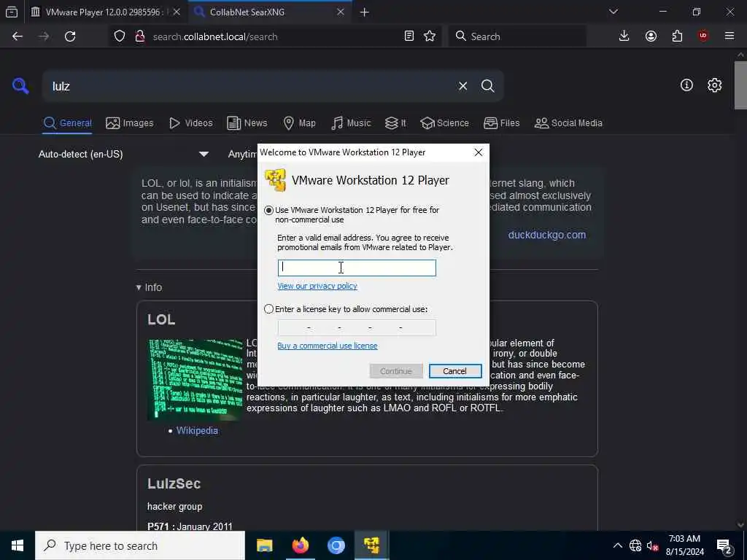Go back to the previous page
The width and height of the screenshot is (747, 560).
click(18, 36)
